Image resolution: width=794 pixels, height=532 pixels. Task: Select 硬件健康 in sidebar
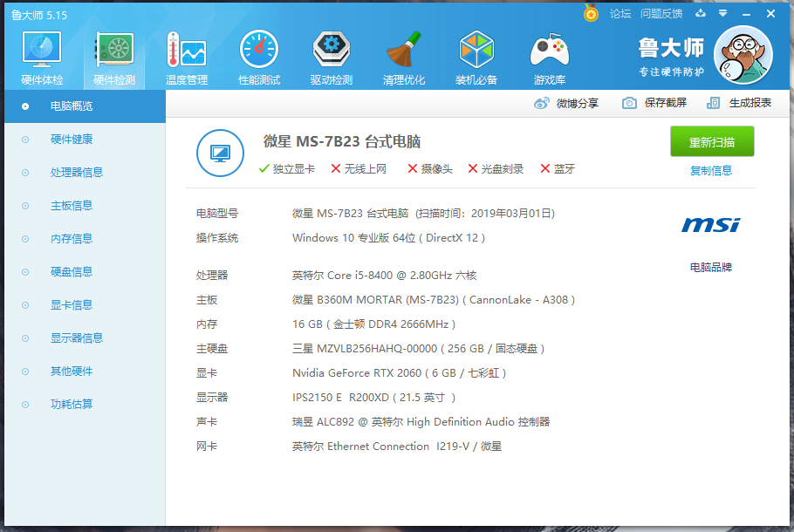tap(86, 140)
